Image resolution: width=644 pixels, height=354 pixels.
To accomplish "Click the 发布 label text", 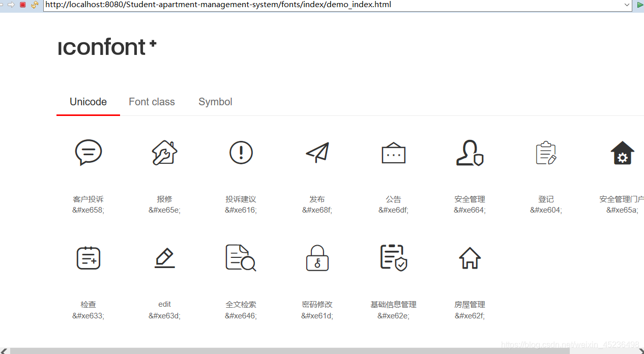I will [317, 199].
